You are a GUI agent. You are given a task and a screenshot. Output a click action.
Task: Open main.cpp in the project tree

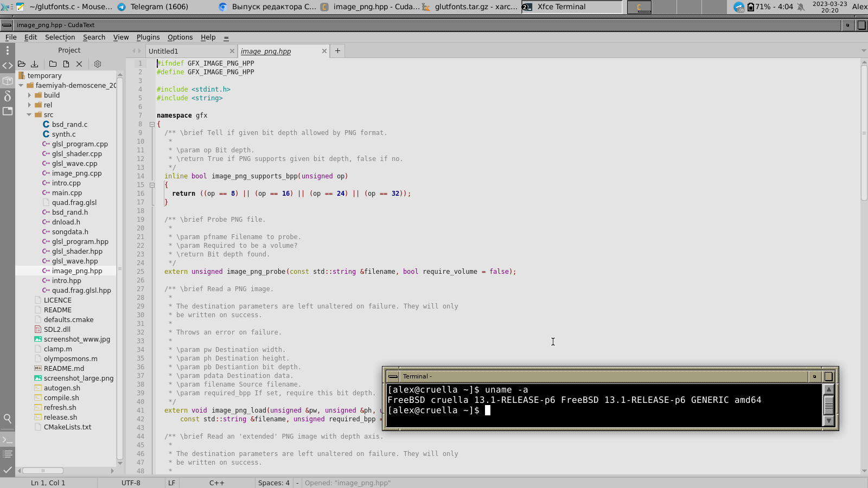tap(67, 193)
